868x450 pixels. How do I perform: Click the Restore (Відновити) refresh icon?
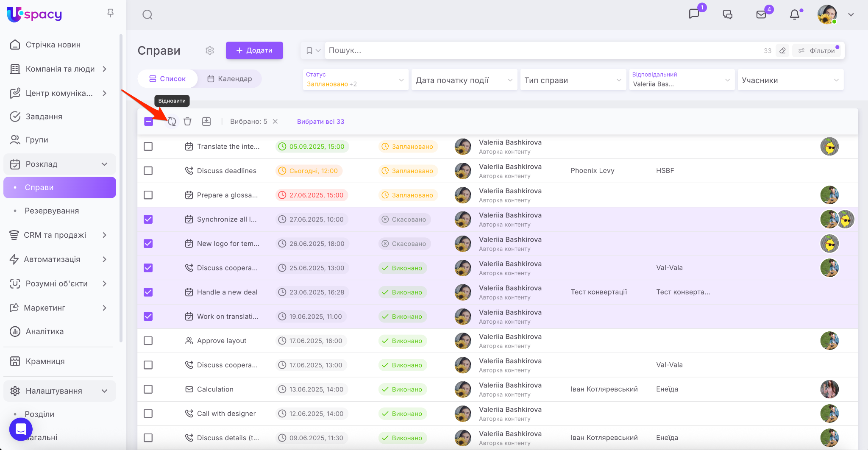coord(172,122)
